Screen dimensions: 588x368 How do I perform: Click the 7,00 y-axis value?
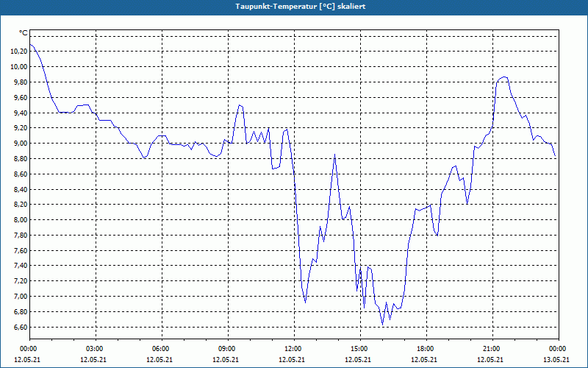click(x=21, y=297)
